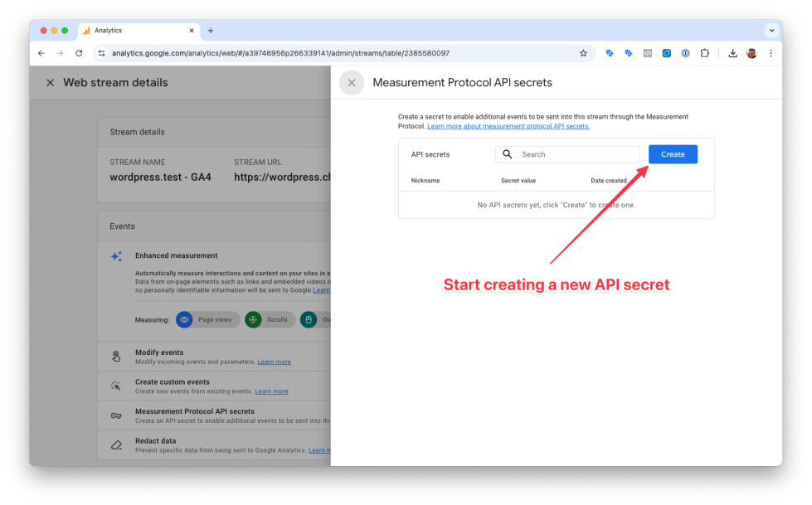Click the macOS yellow minimize button
This screenshot has width=812, height=505.
point(54,31)
